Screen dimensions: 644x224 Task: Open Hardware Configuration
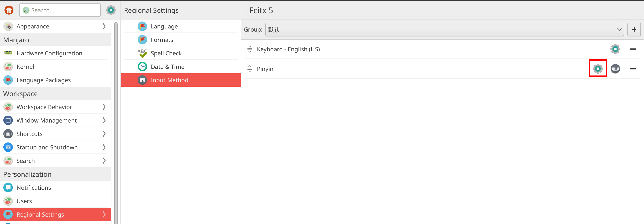(55, 53)
